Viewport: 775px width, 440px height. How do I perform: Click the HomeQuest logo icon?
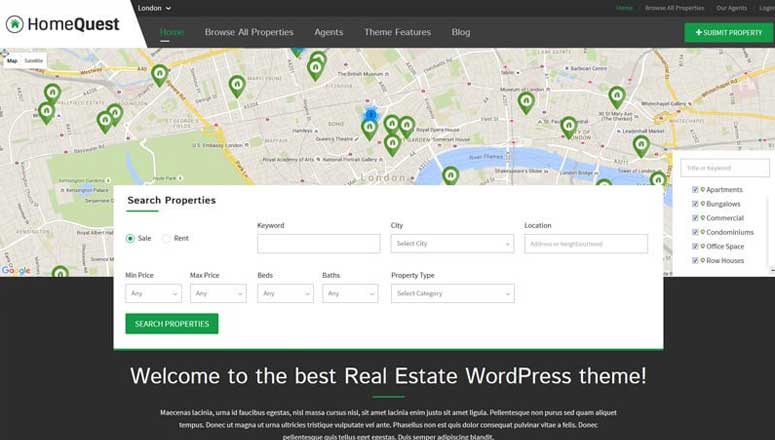(15, 24)
